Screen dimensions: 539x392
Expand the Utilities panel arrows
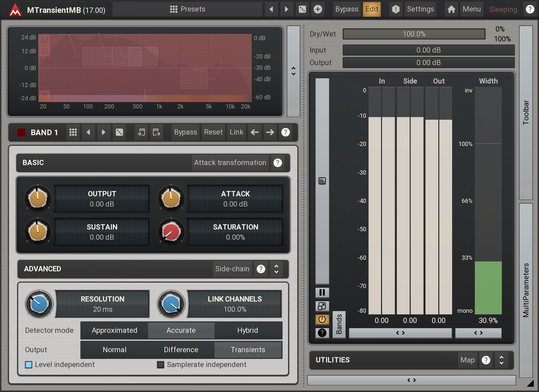coord(501,360)
